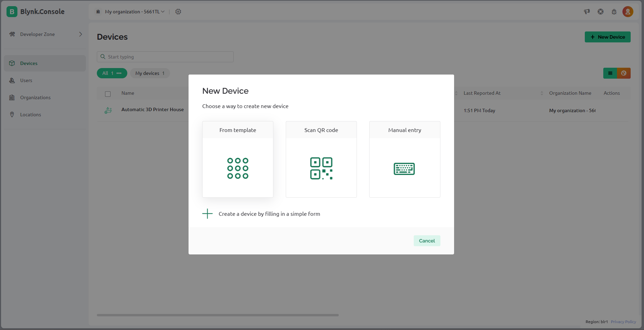Click the Blynk logo icon
Screen dimensions: 644x330
12,12
